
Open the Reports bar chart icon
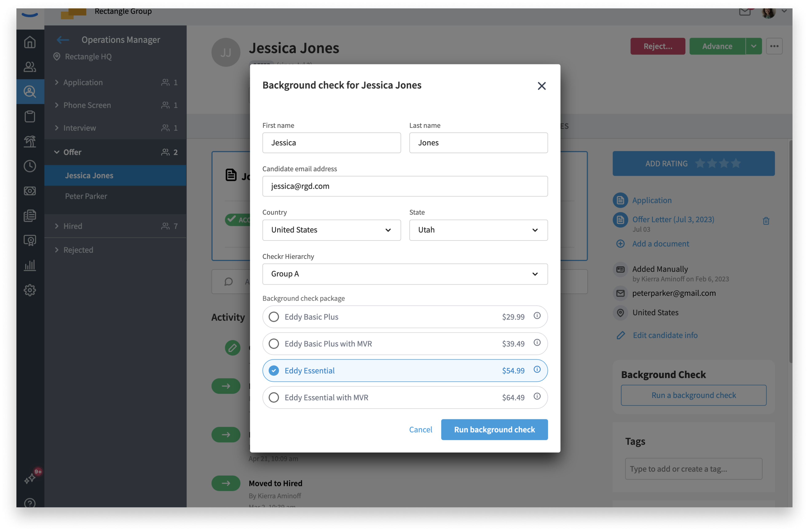tap(30, 265)
